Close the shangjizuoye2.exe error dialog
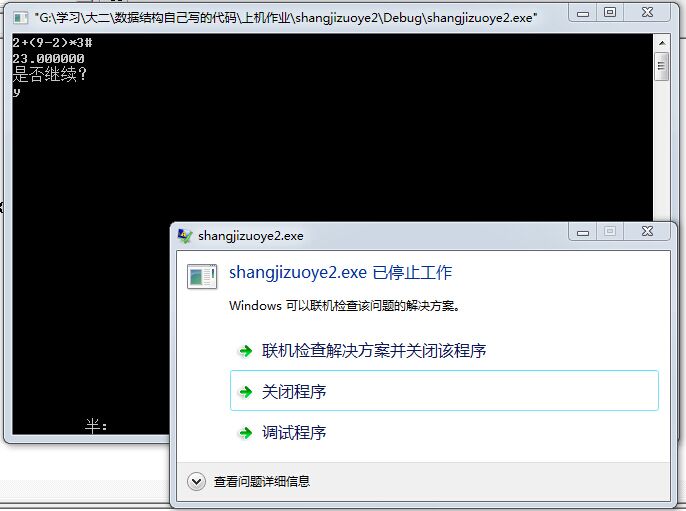686x511 pixels. click(647, 231)
